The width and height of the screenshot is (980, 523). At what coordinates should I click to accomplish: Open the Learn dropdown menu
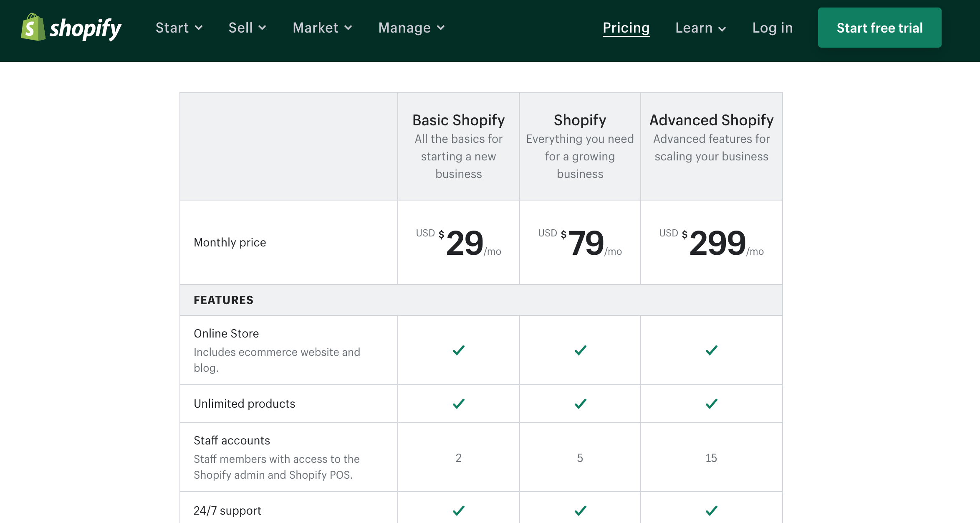click(701, 28)
